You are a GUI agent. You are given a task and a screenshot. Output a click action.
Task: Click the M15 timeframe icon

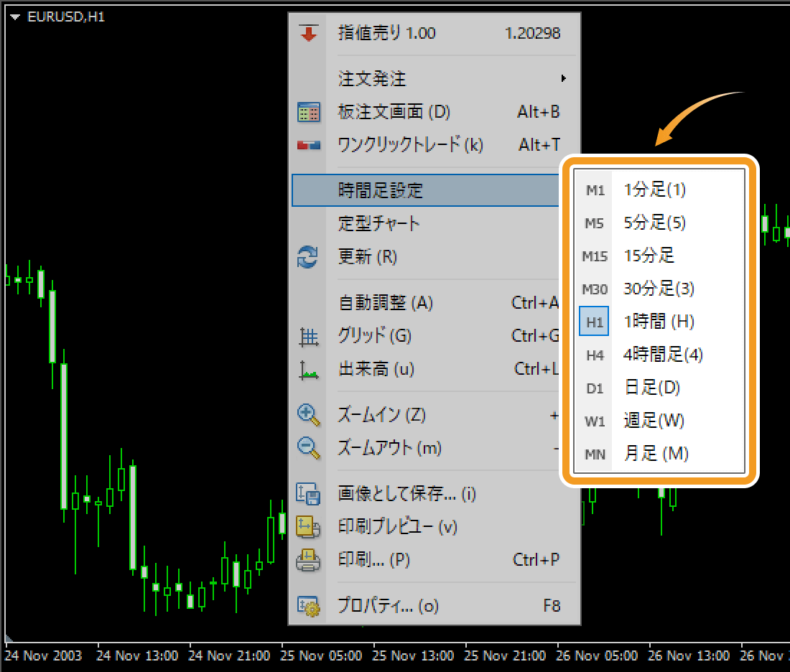[x=595, y=256]
